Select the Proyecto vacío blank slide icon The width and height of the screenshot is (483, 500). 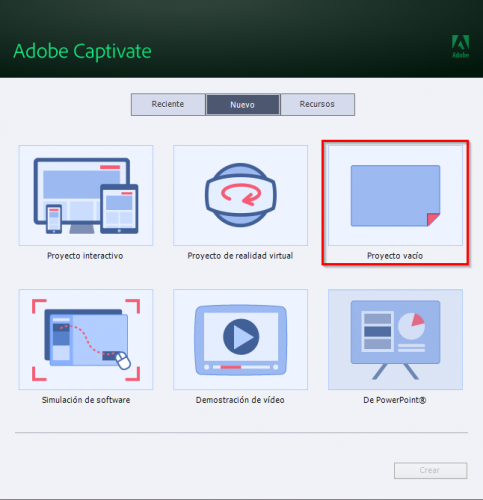[x=395, y=195]
